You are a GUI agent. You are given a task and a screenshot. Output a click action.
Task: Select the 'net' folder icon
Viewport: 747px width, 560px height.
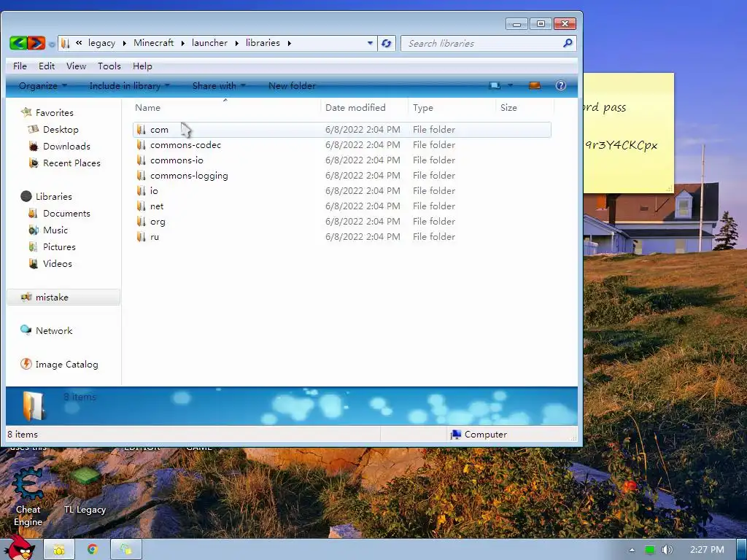point(141,206)
